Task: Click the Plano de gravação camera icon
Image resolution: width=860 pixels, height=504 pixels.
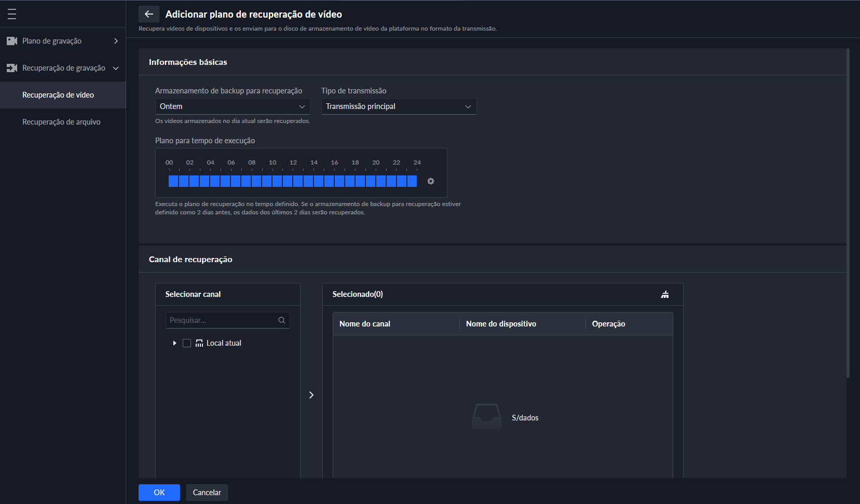Action: (x=12, y=41)
